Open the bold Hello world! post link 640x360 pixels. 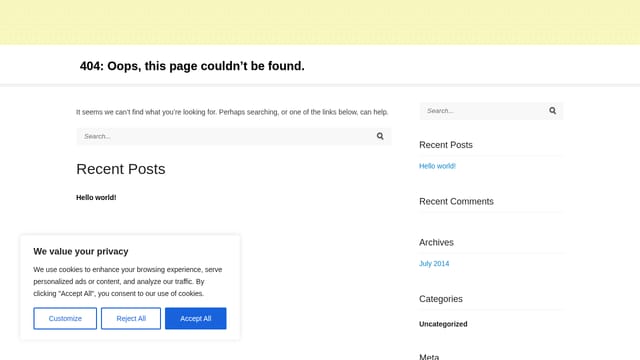[x=96, y=198]
